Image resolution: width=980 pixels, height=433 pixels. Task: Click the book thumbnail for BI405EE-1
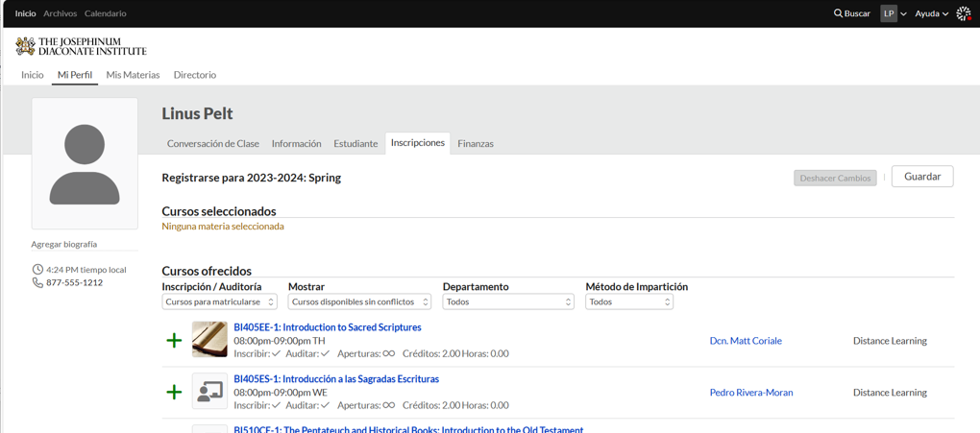(x=209, y=339)
